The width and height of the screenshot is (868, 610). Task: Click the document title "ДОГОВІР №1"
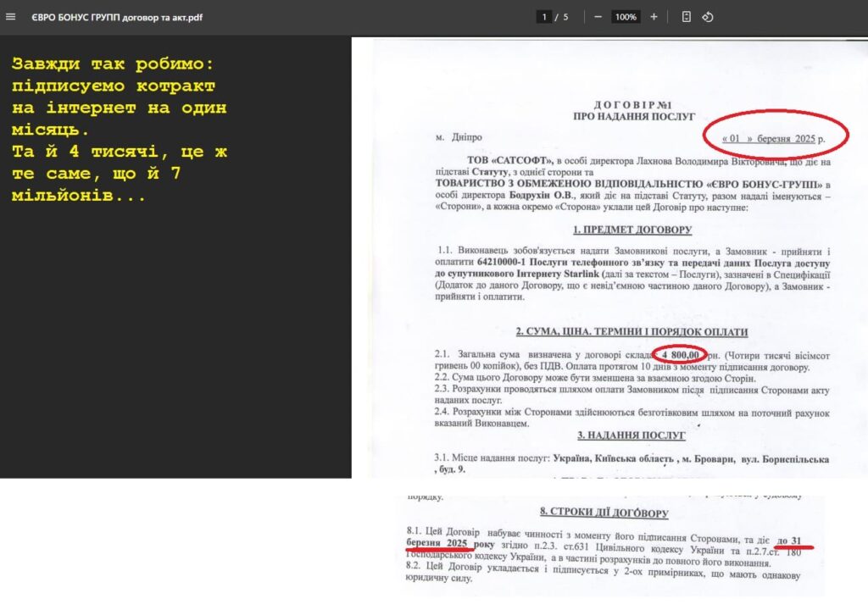point(633,102)
